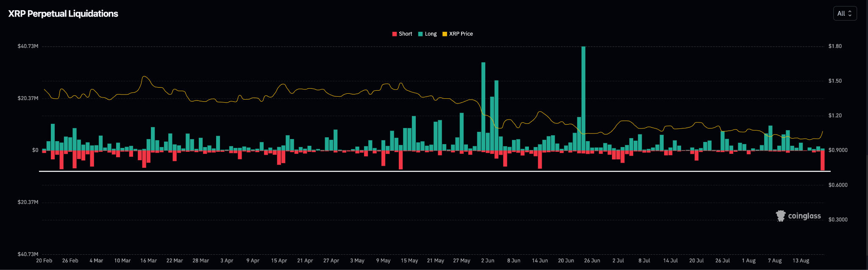Open the All time-range dropdown

coord(845,14)
